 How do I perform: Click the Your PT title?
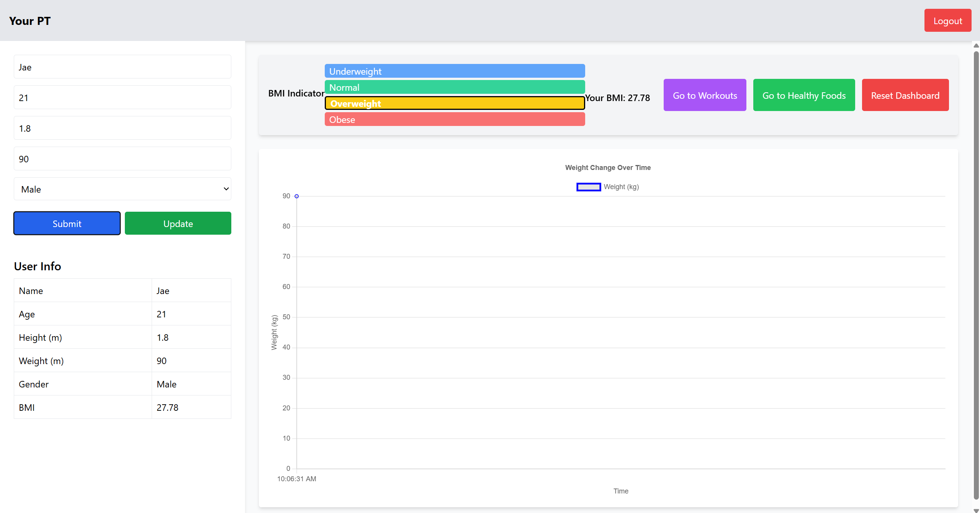point(30,21)
